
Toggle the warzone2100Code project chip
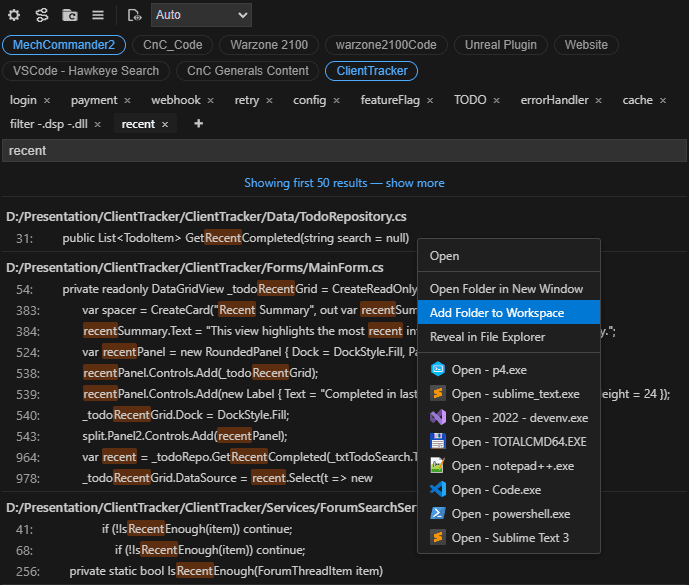coord(386,45)
